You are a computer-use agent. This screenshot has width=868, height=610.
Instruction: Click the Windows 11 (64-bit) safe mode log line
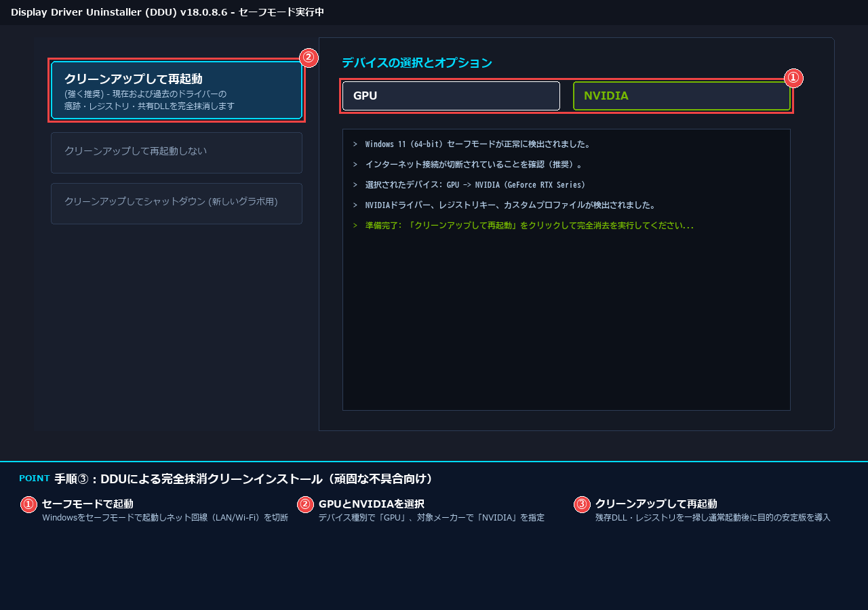click(472, 144)
